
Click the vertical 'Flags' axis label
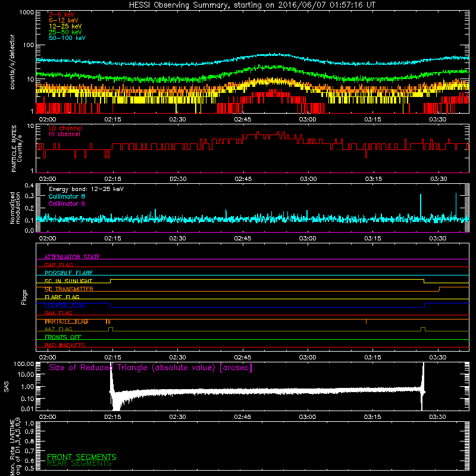[24, 297]
